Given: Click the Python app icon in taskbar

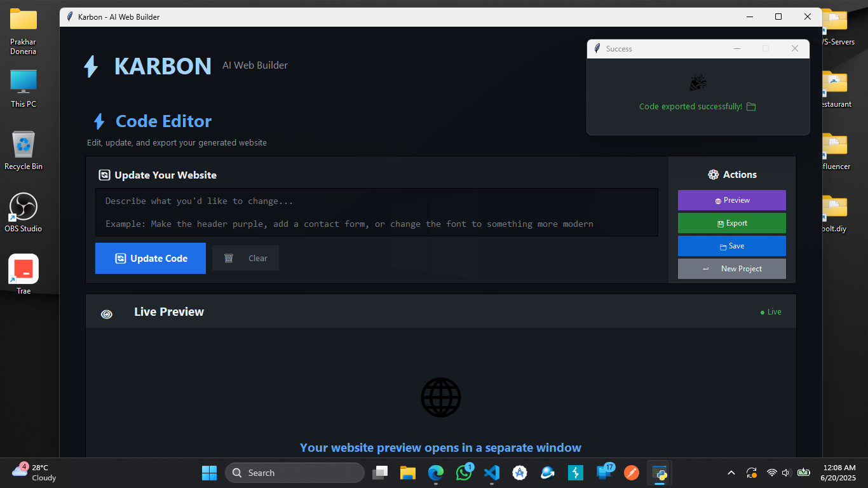Looking at the screenshot, I should [659, 473].
